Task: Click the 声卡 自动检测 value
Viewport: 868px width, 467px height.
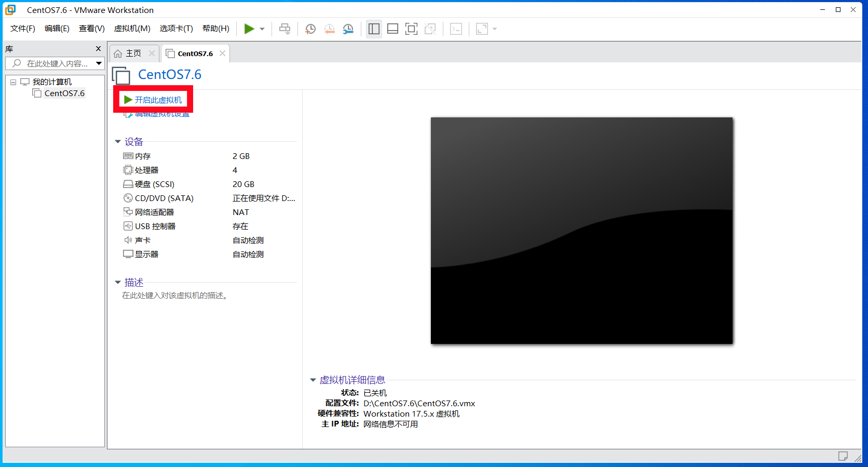Action: pos(248,240)
